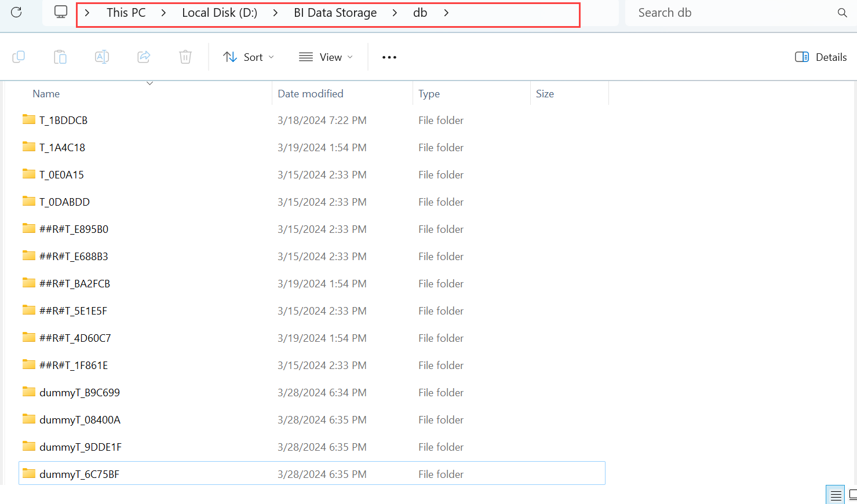Navigate to This PC via breadcrumb

(126, 12)
